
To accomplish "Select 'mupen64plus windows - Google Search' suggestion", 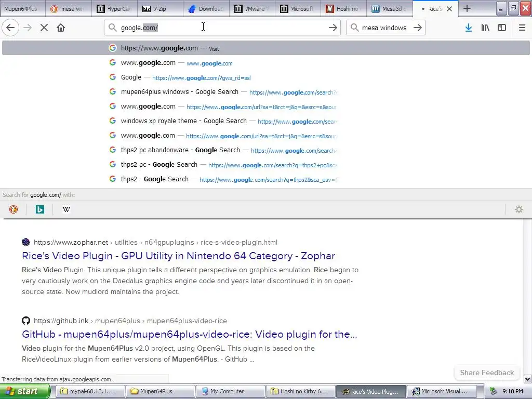I will (x=265, y=92).
